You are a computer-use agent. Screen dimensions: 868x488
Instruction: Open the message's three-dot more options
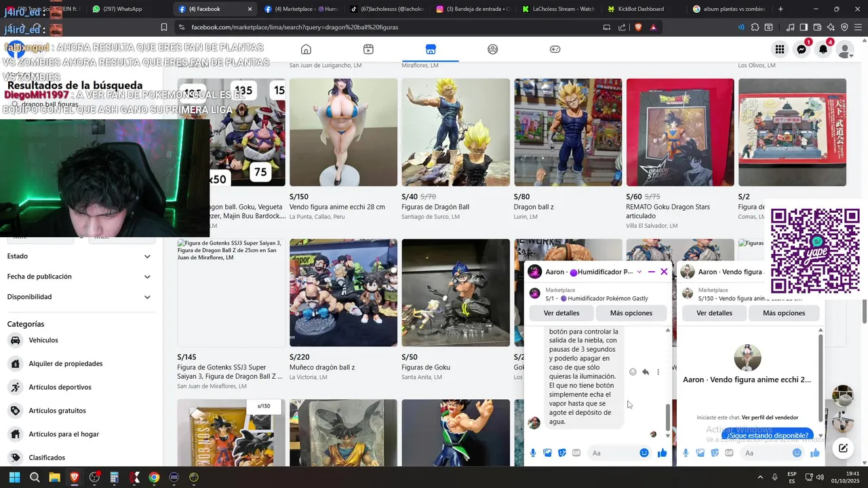tap(658, 372)
